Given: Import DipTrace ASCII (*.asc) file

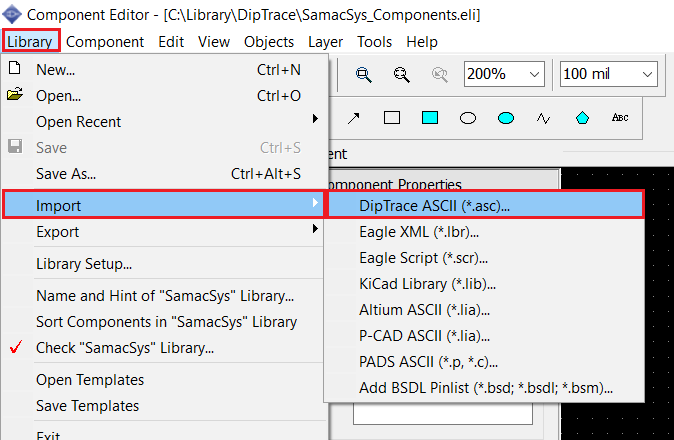Looking at the screenshot, I should click(x=486, y=205).
